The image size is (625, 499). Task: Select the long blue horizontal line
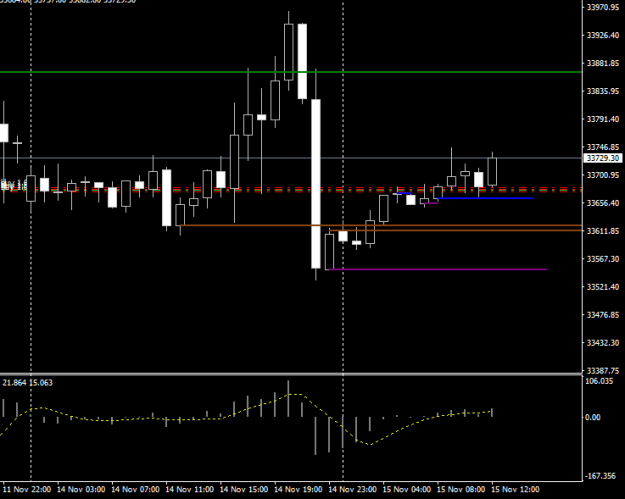click(x=485, y=198)
